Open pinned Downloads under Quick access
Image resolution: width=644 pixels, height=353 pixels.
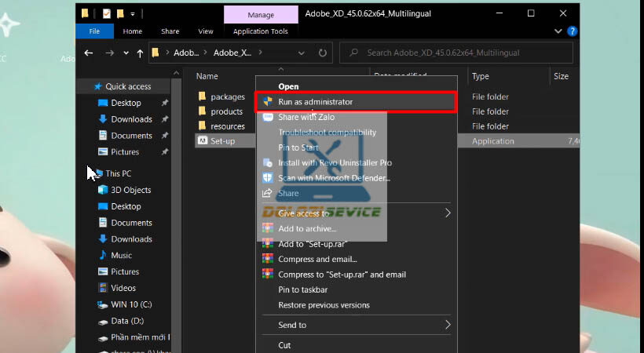tap(131, 119)
